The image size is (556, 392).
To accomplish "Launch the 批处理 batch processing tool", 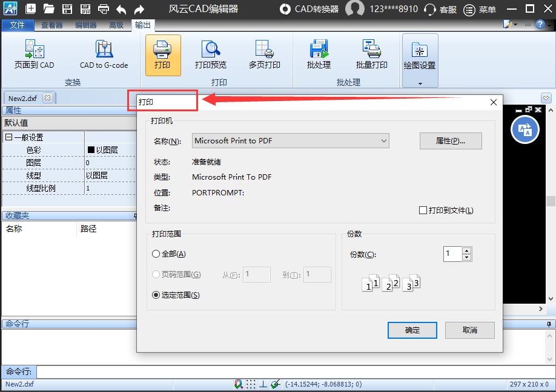I will (319, 56).
